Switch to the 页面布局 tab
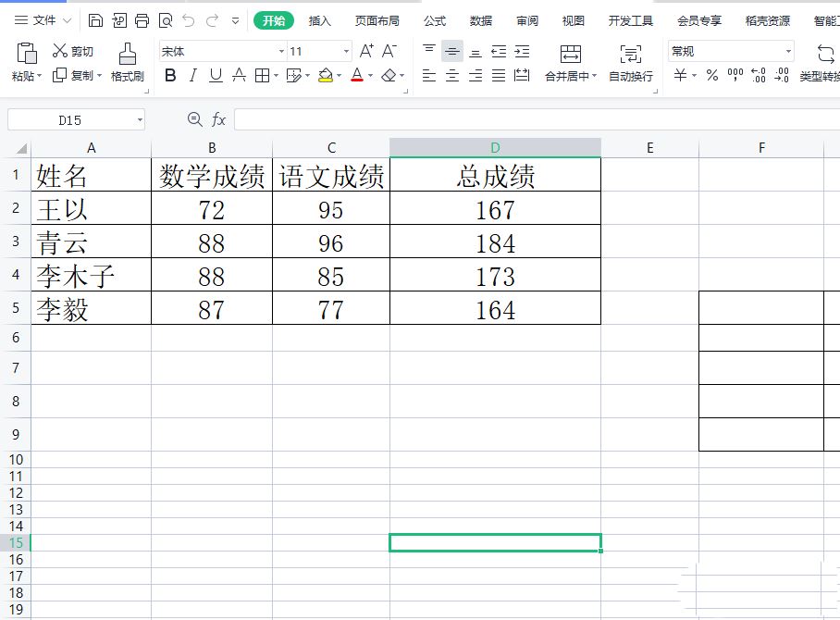 (x=377, y=21)
